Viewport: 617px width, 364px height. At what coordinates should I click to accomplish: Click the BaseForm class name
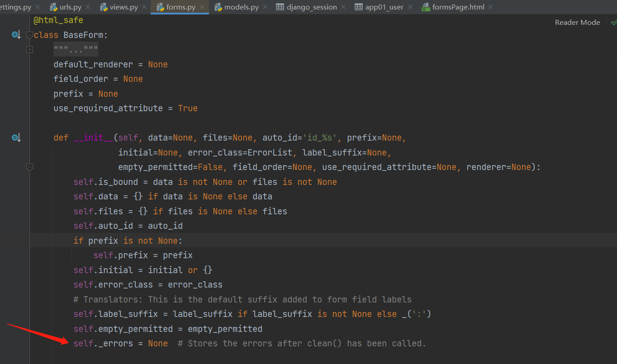pyautogui.click(x=83, y=35)
